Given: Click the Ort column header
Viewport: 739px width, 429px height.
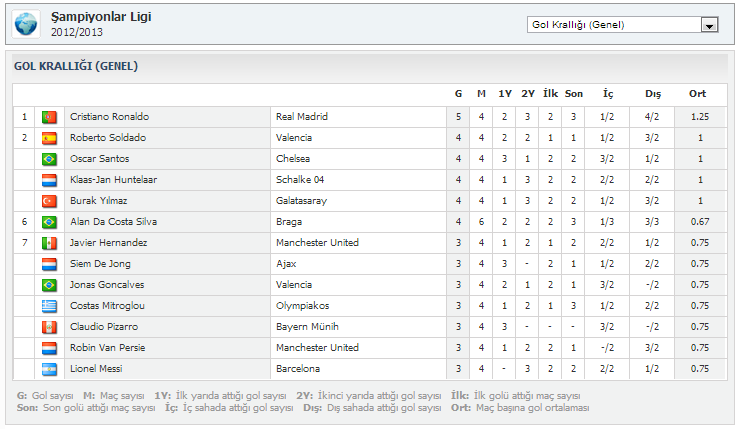Looking at the screenshot, I should [697, 94].
